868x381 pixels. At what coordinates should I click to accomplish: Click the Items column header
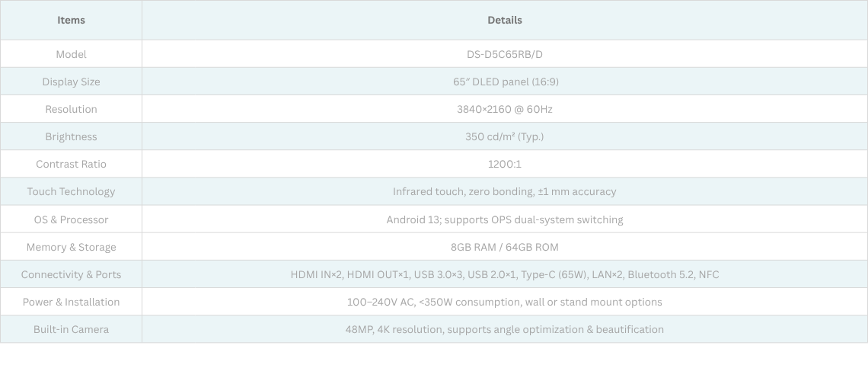(x=71, y=20)
